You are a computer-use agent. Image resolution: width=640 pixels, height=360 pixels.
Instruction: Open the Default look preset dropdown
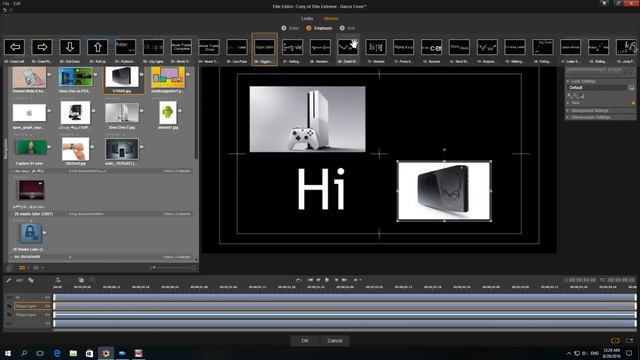[x=597, y=88]
